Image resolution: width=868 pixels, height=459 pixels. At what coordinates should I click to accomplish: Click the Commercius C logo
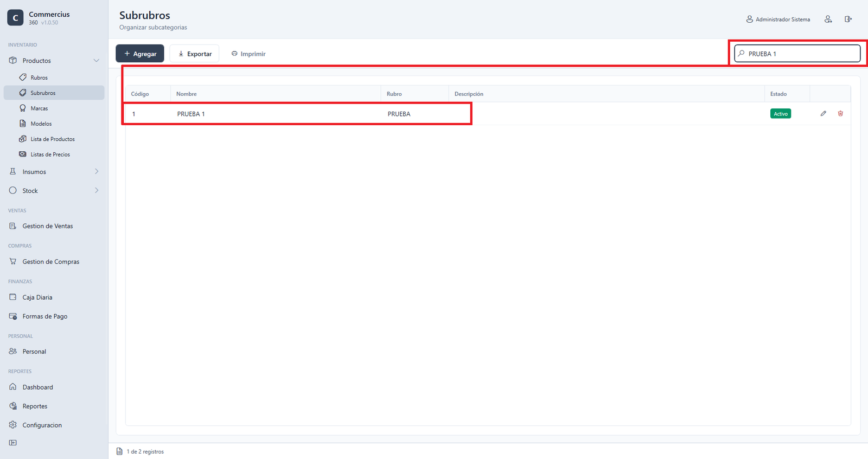pyautogui.click(x=15, y=18)
